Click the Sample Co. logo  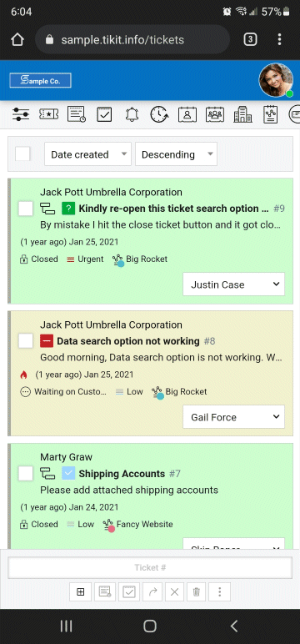(x=41, y=80)
